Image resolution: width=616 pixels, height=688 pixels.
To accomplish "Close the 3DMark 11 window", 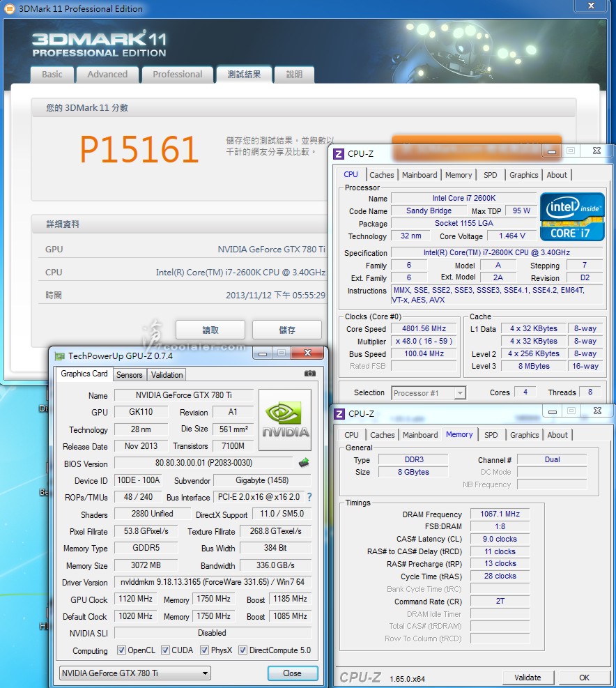I will click(x=591, y=6).
